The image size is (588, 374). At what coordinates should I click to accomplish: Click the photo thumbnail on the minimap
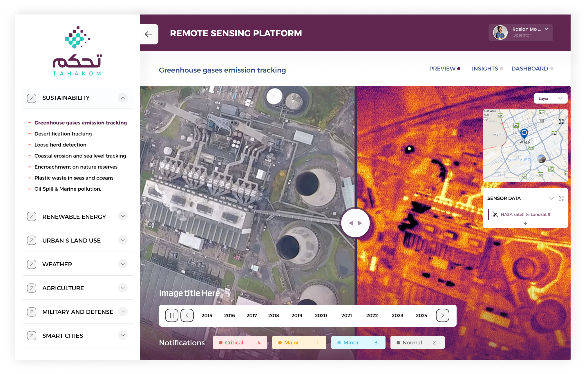pyautogui.click(x=541, y=159)
